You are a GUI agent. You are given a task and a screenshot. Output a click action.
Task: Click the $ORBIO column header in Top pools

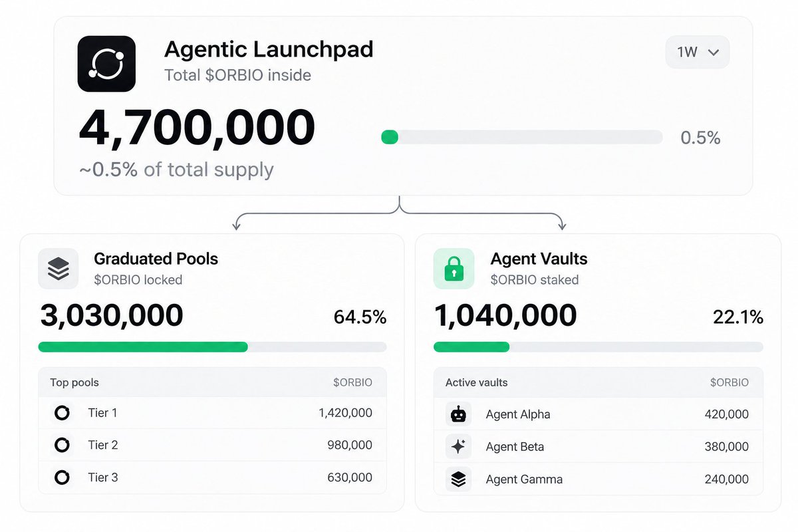point(352,382)
